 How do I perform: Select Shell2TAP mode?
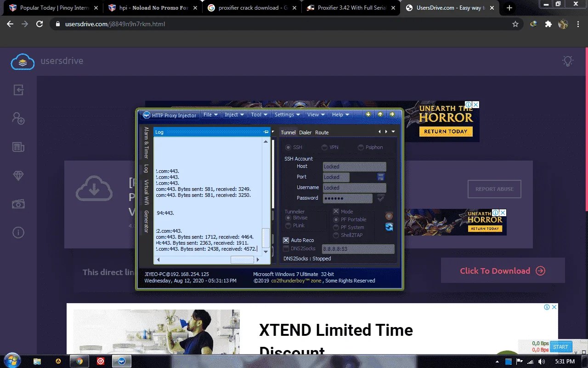click(336, 235)
